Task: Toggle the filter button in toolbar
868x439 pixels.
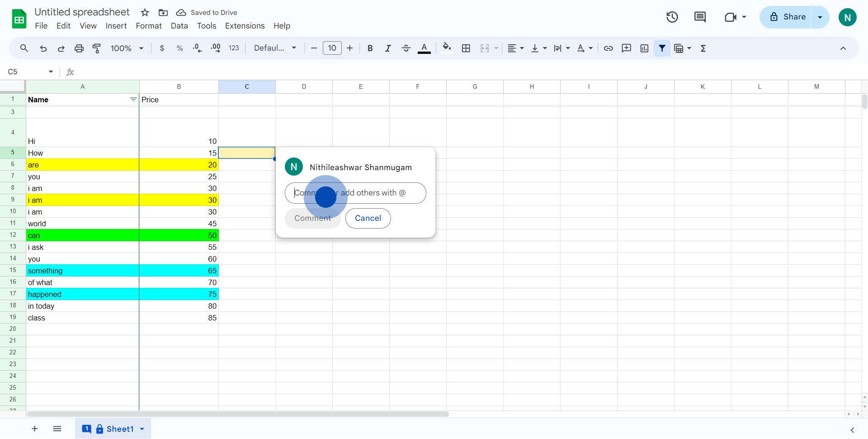Action: coord(662,48)
